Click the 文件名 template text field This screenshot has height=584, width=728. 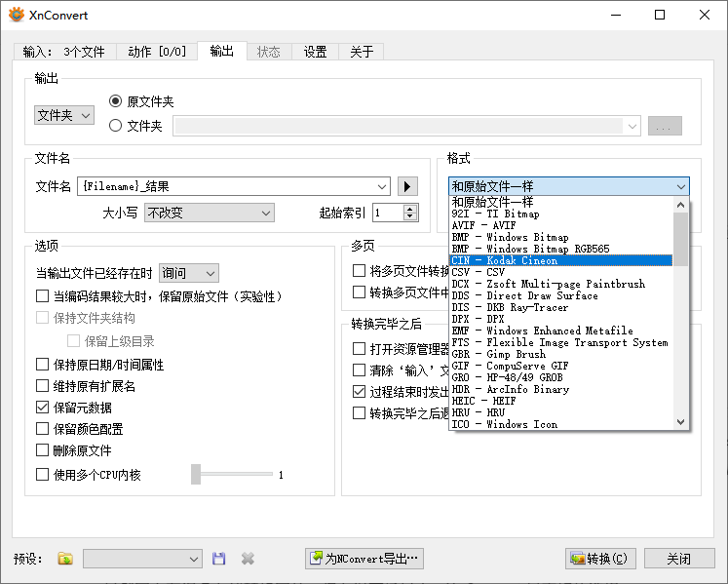pyautogui.click(x=226, y=186)
